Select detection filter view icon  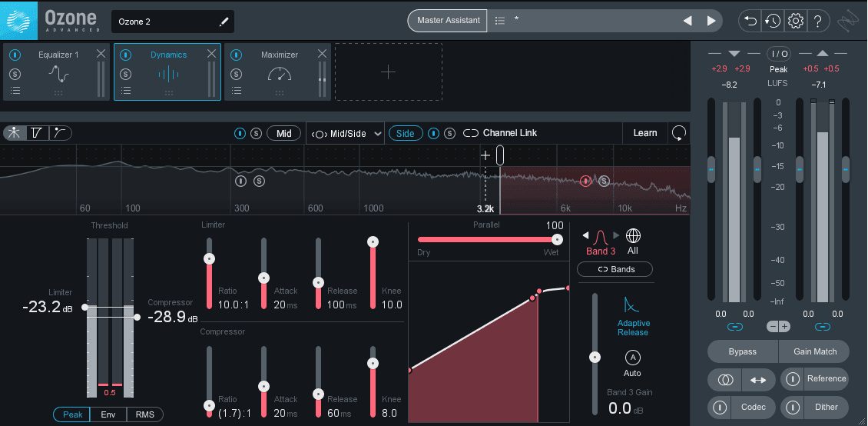60,133
